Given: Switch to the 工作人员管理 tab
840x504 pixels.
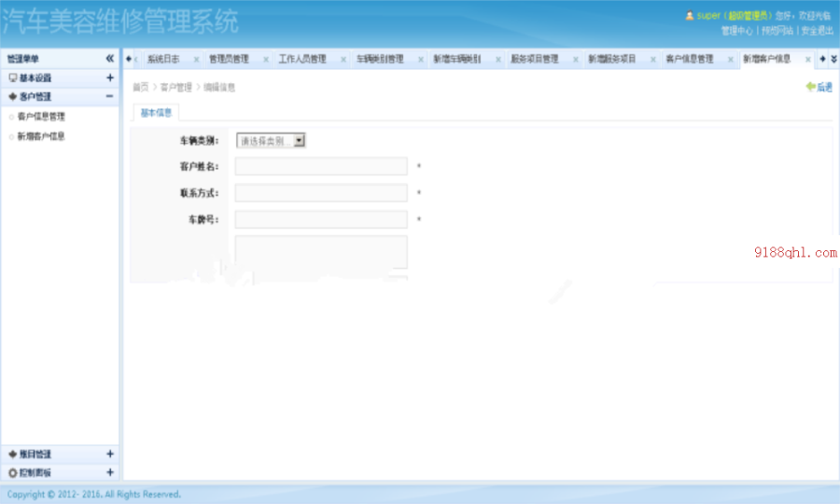Looking at the screenshot, I should pos(302,59).
